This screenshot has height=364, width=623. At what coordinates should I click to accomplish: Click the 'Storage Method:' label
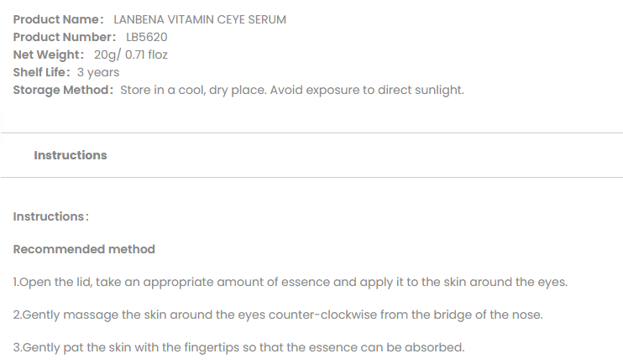tap(63, 90)
